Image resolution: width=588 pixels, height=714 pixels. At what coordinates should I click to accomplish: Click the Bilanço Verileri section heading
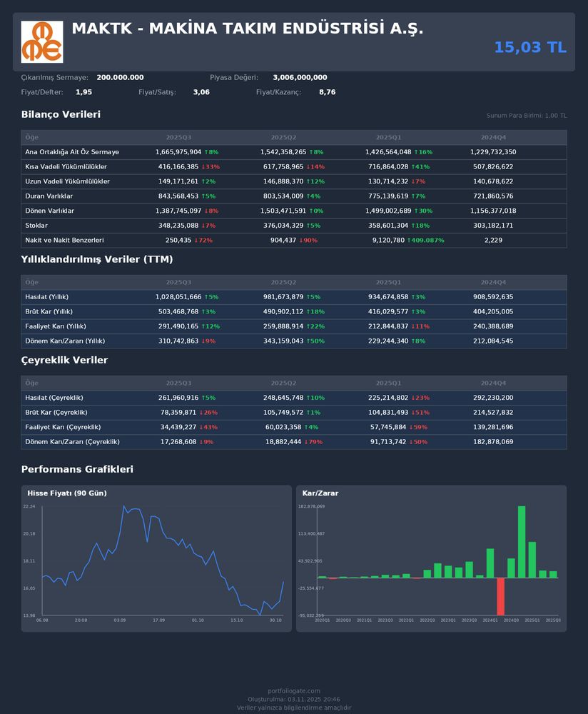(x=61, y=114)
